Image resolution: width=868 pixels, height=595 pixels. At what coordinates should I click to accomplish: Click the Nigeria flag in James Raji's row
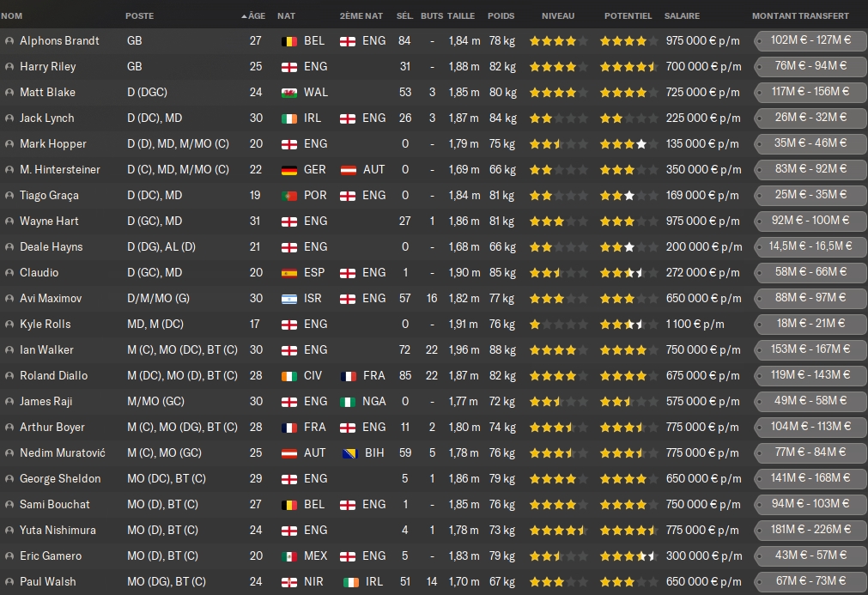click(348, 401)
